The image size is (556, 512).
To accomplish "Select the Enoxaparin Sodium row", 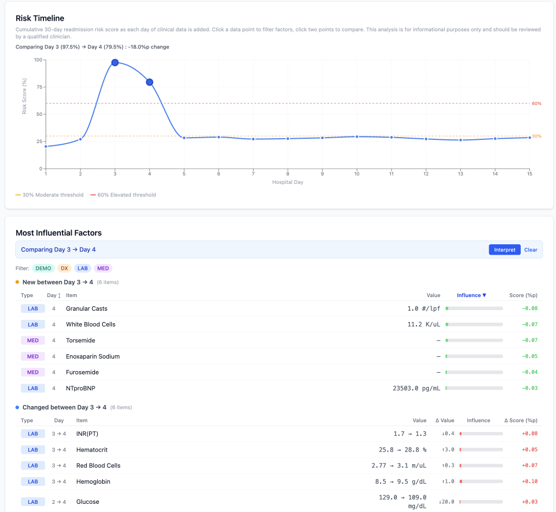I will tap(279, 356).
